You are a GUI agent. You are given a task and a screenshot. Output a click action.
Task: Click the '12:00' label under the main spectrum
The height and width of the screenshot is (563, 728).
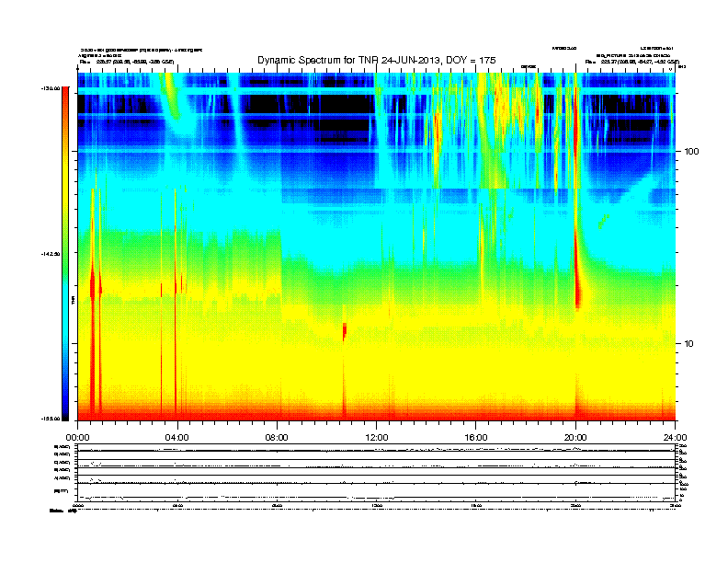pos(377,438)
